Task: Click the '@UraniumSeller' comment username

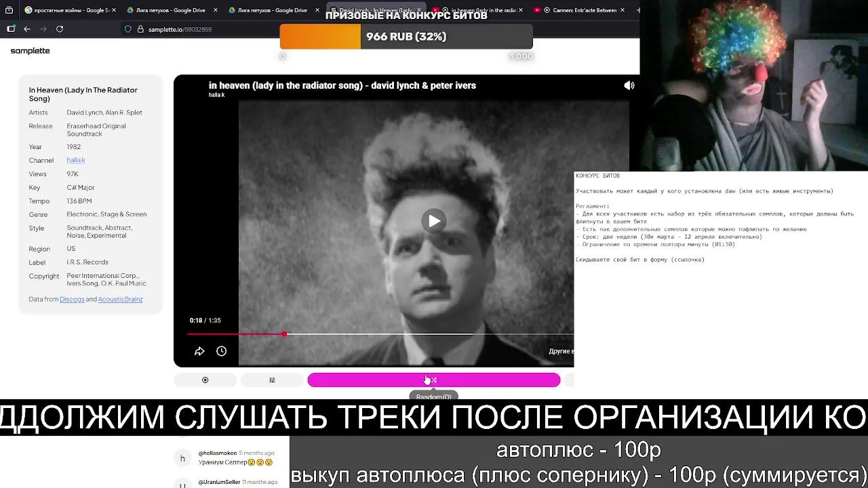Action: [x=219, y=482]
